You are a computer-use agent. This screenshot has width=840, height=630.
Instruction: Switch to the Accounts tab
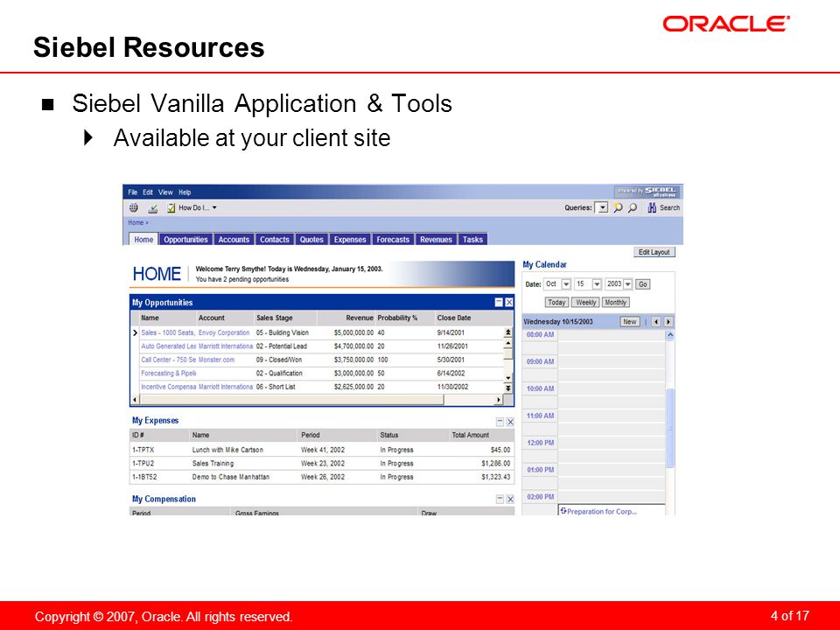click(x=234, y=240)
